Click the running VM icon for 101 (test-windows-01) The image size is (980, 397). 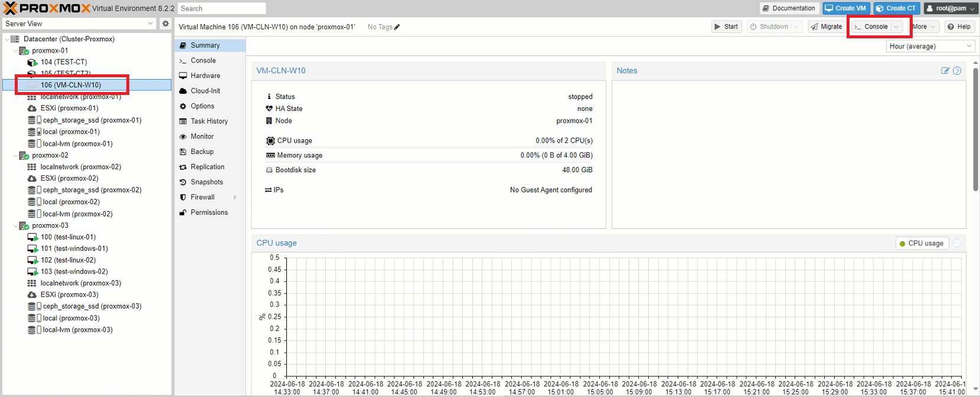pyautogui.click(x=32, y=249)
